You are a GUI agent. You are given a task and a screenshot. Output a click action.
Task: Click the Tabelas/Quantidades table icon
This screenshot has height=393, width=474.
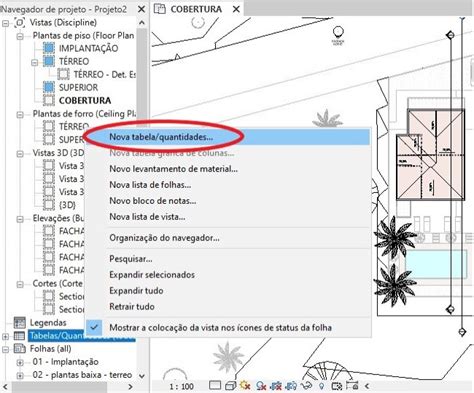click(19, 336)
